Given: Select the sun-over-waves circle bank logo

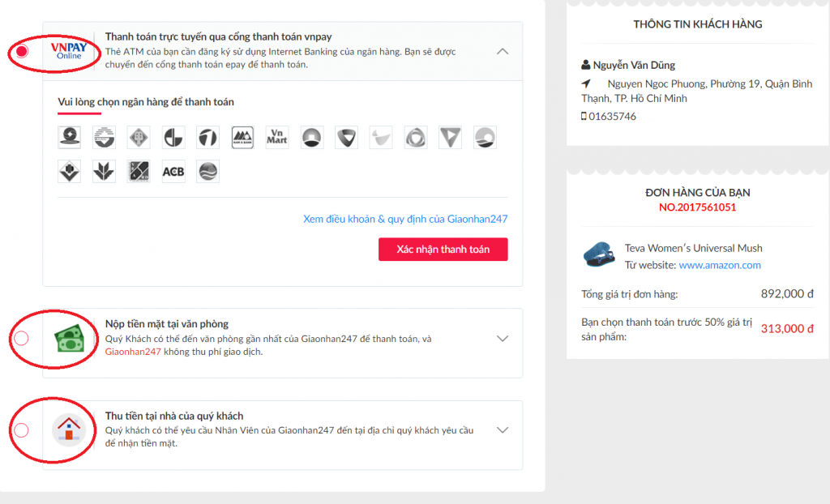Looking at the screenshot, I should 485,138.
